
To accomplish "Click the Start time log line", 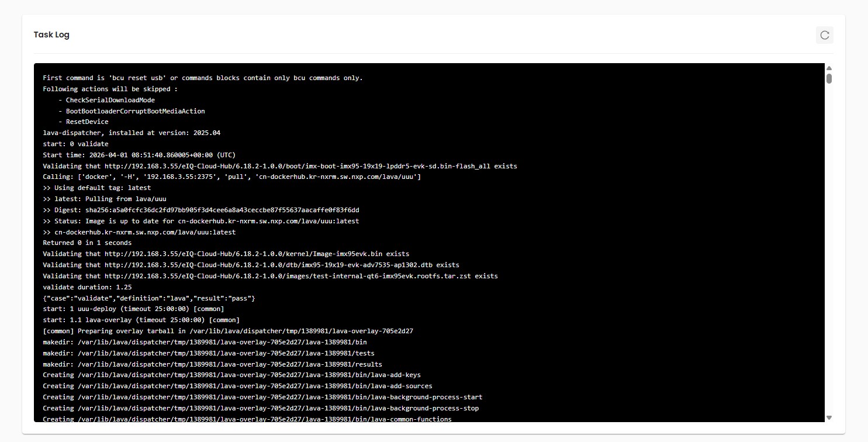I will [139, 155].
